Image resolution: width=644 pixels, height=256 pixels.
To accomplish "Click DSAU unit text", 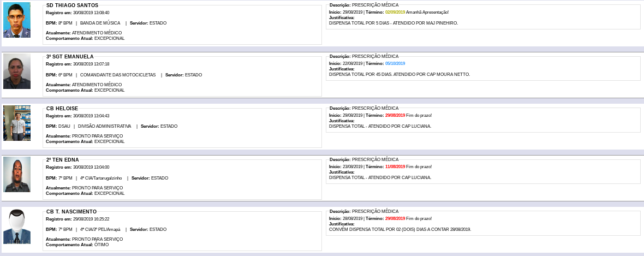I will 64,126.
